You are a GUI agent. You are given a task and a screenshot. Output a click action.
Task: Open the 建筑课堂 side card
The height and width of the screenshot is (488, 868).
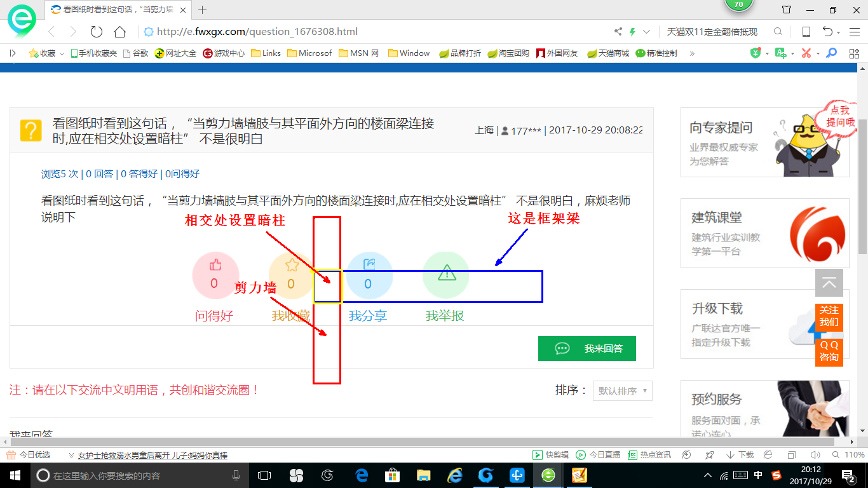[x=765, y=233]
